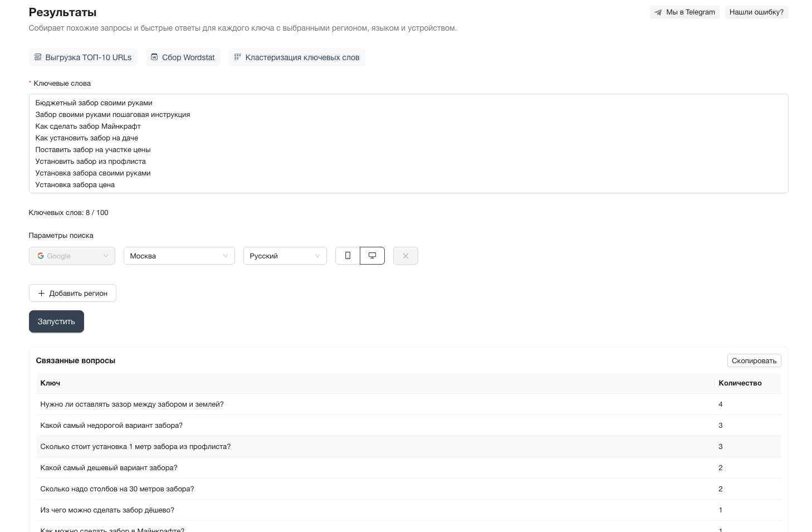812x532 pixels.
Task: Select the row about столбов на 30 метров
Action: click(x=117, y=489)
